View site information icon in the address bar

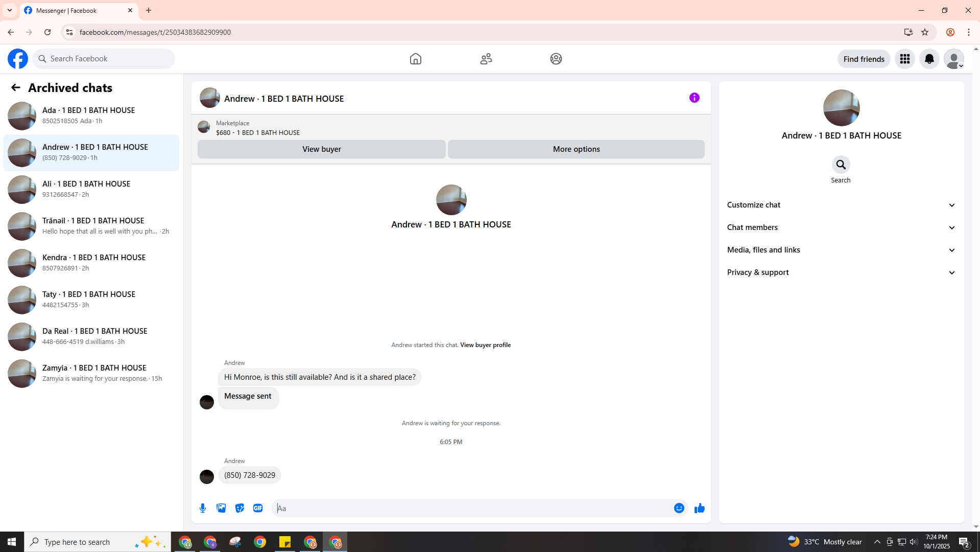[69, 32]
